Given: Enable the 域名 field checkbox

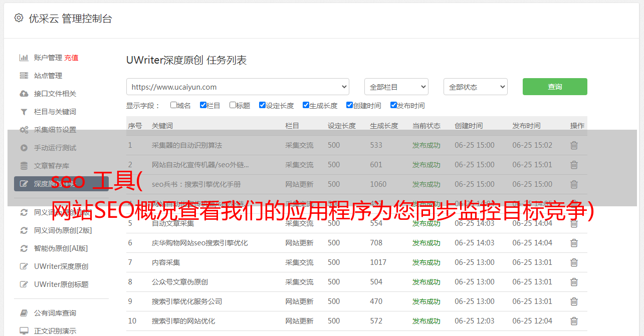Looking at the screenshot, I should (173, 105).
